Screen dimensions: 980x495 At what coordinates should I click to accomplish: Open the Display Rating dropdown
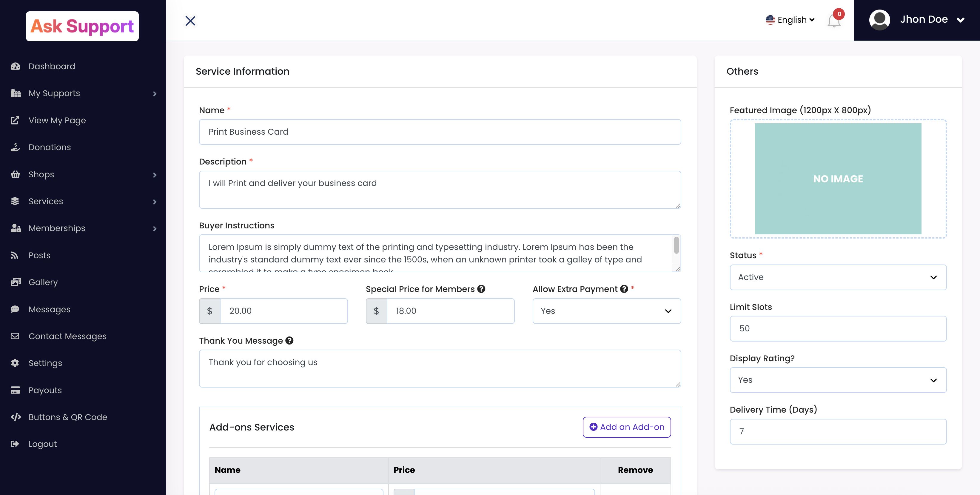coord(838,380)
